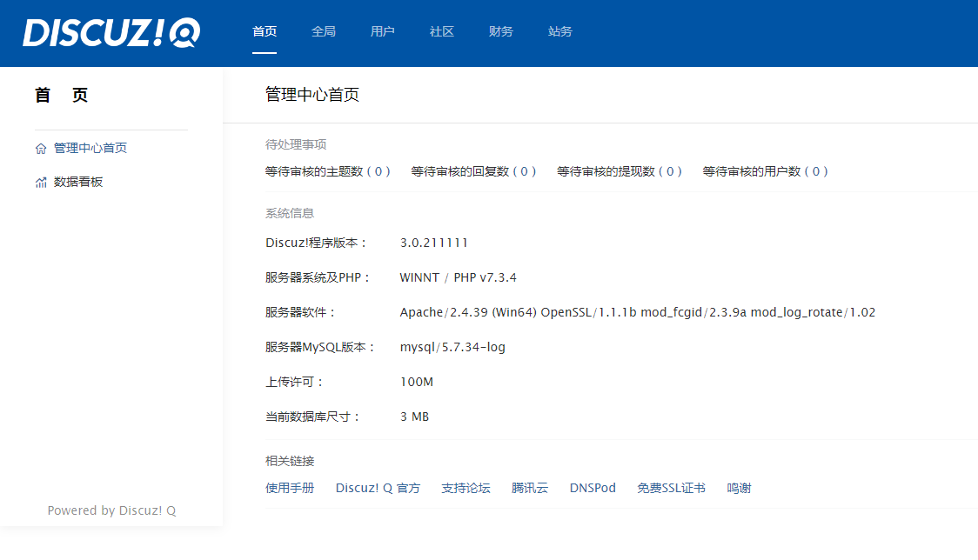View 等待审核的主题数 pending items
This screenshot has width=978, height=560.
pos(327,171)
